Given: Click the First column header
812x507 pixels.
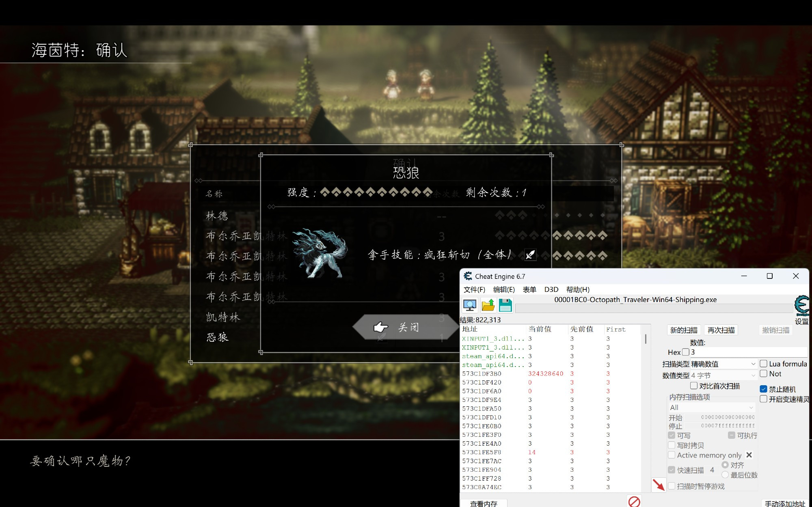Looking at the screenshot, I should [x=622, y=329].
